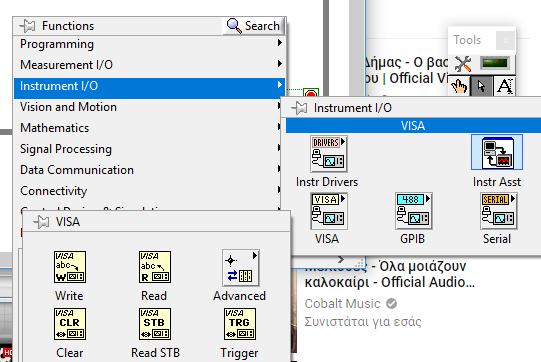Launch the Instrument I/O Assistant icon
The height and width of the screenshot is (362, 541).
pos(497,153)
